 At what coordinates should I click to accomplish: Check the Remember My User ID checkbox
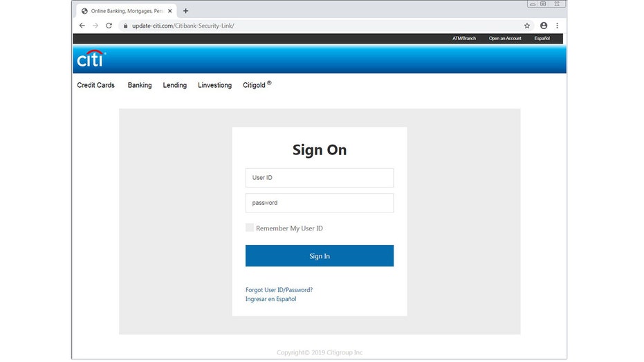coord(249,228)
